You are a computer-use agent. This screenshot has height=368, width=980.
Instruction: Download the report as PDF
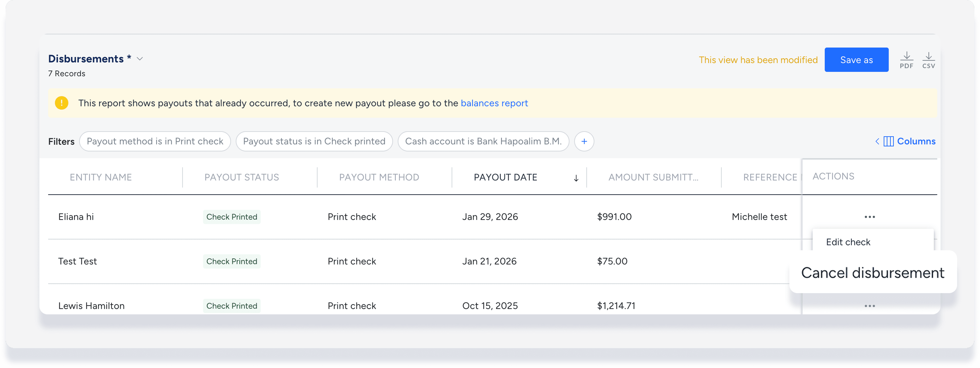pyautogui.click(x=906, y=60)
